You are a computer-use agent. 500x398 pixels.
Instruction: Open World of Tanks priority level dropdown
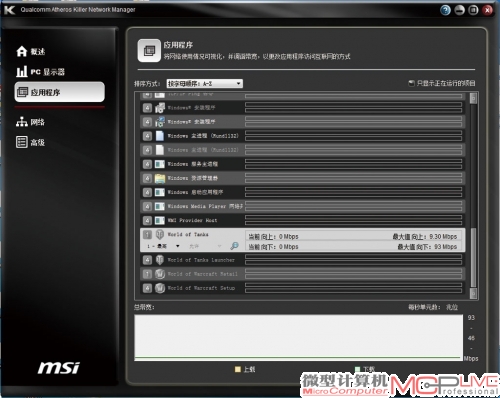[163, 246]
